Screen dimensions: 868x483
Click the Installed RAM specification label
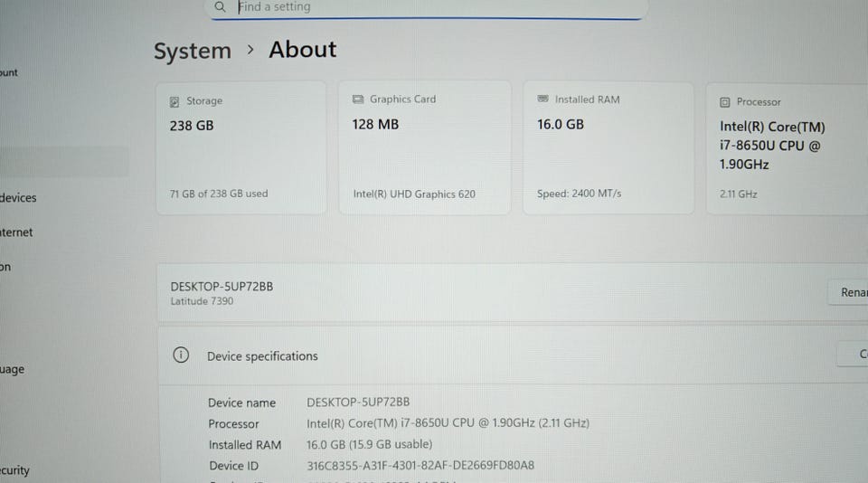pyautogui.click(x=245, y=445)
